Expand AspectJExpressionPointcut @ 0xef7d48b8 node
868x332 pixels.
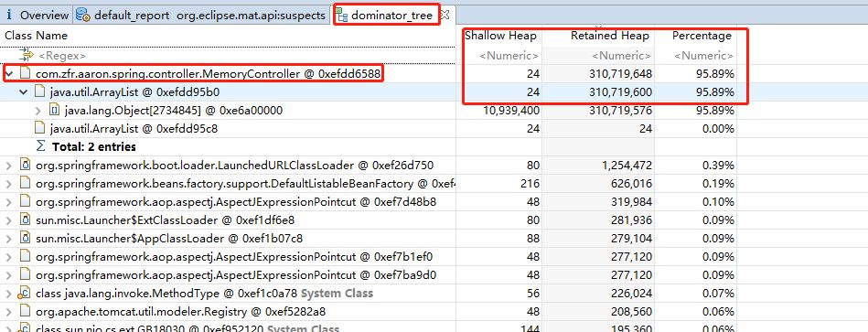click(x=9, y=202)
